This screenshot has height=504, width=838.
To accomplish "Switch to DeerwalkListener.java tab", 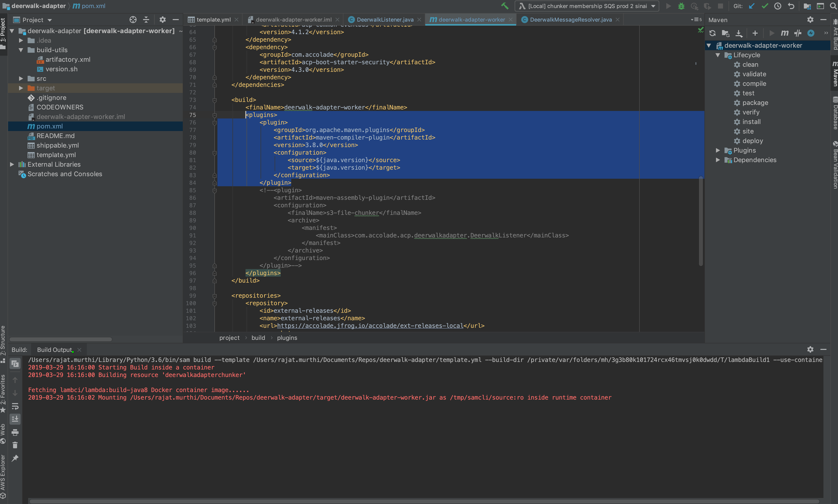I will click(385, 20).
